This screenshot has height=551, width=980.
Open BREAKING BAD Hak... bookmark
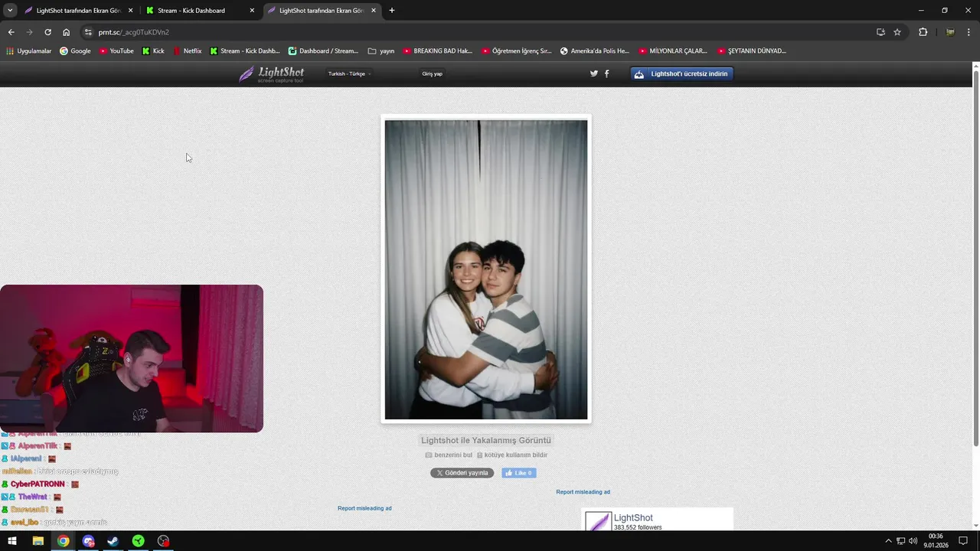tap(438, 51)
